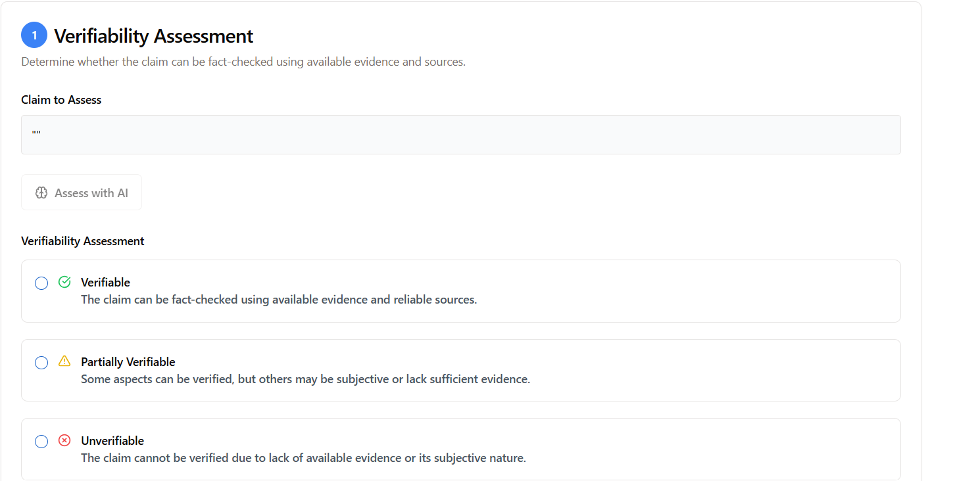Screen dimensions: 980x481
Task: Pick the Unverifiable radio button
Action: pos(41,442)
